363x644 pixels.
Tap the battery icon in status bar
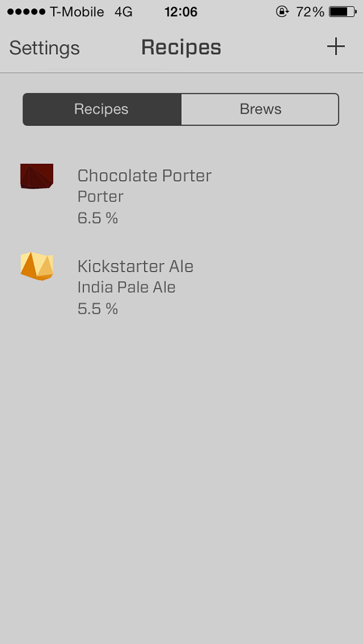click(342, 11)
